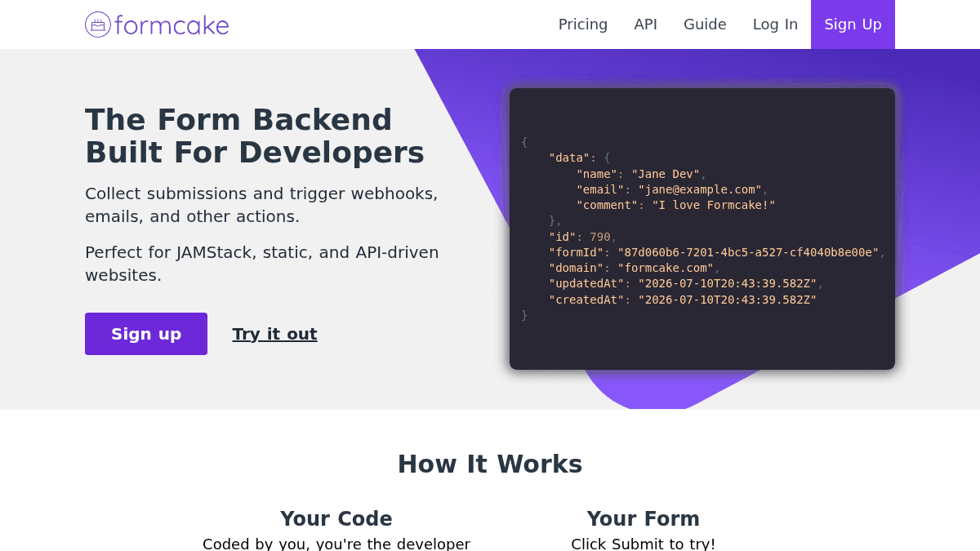Click the "name": "Jane Dev" JSON line
Screen dimensions: 980x551
[x=641, y=174]
